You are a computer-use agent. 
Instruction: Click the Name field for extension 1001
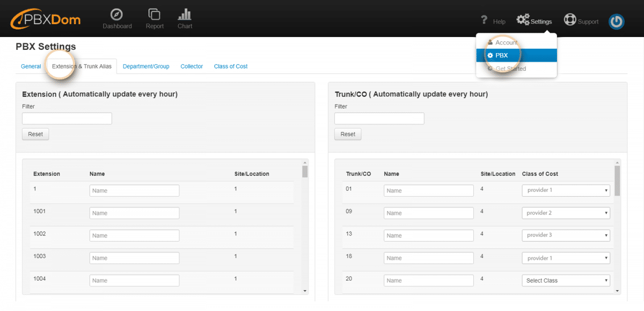point(134,213)
